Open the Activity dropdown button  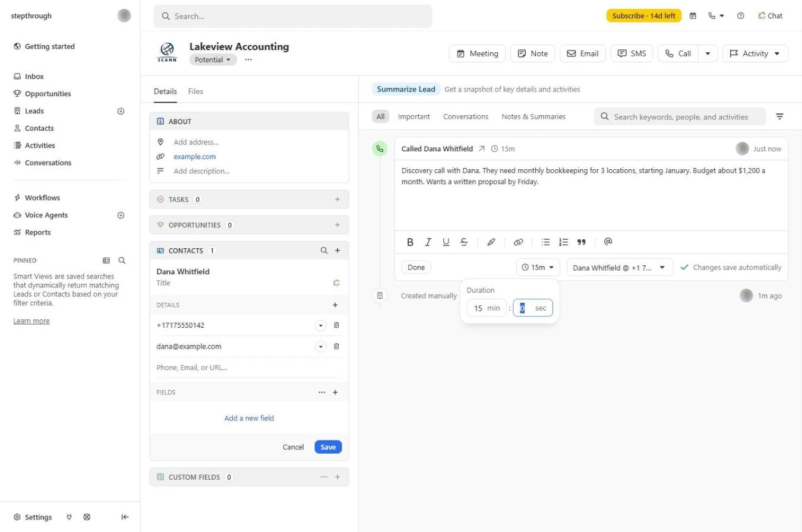click(x=755, y=53)
